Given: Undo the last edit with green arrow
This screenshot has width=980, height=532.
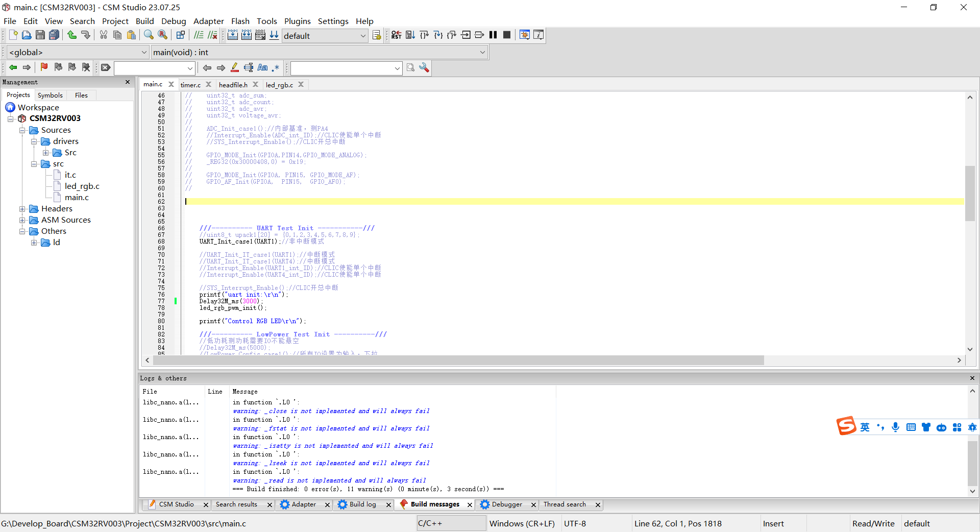Looking at the screenshot, I should 71,35.
